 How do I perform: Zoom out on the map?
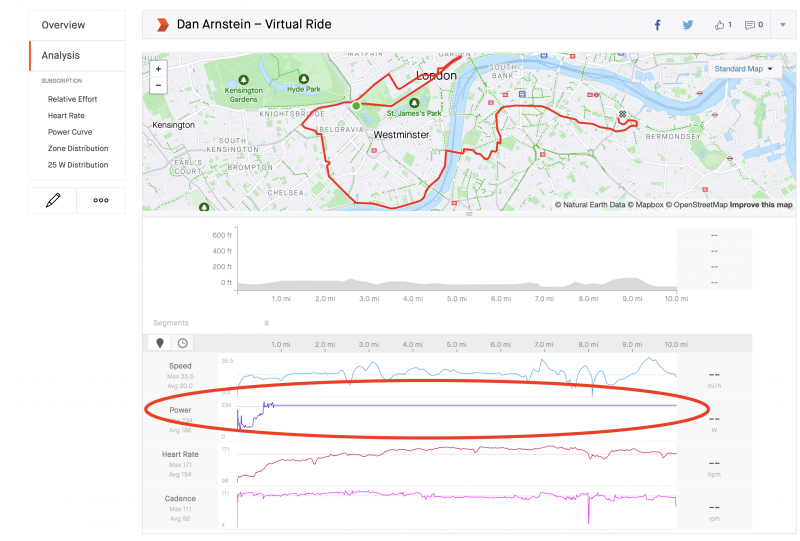158,85
